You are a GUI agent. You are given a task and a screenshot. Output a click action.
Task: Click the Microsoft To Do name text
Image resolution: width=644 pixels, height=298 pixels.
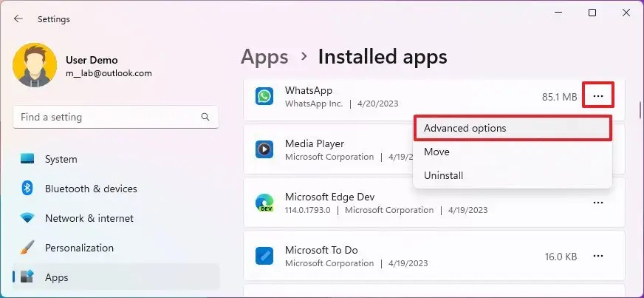321,250
